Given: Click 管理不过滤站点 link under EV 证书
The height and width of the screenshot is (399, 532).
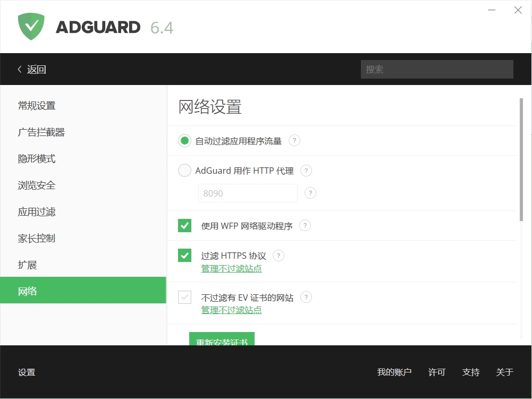Looking at the screenshot, I should (x=231, y=310).
